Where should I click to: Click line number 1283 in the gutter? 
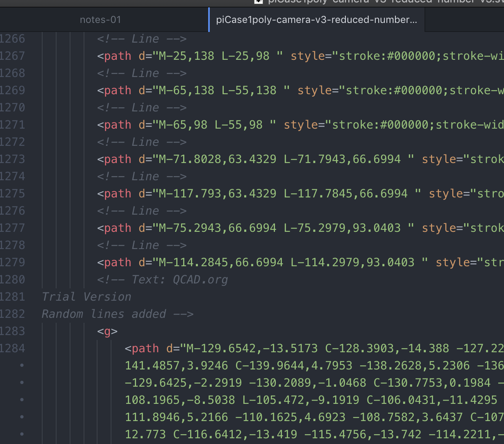click(x=12, y=331)
